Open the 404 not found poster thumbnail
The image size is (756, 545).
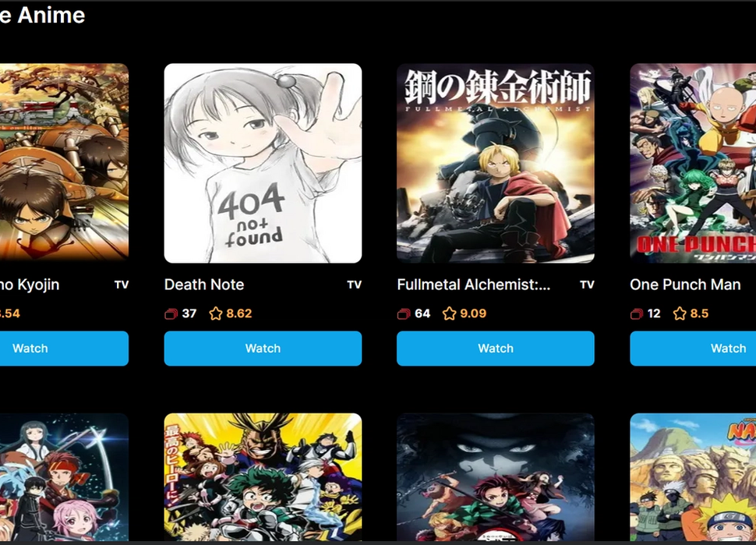[263, 163]
